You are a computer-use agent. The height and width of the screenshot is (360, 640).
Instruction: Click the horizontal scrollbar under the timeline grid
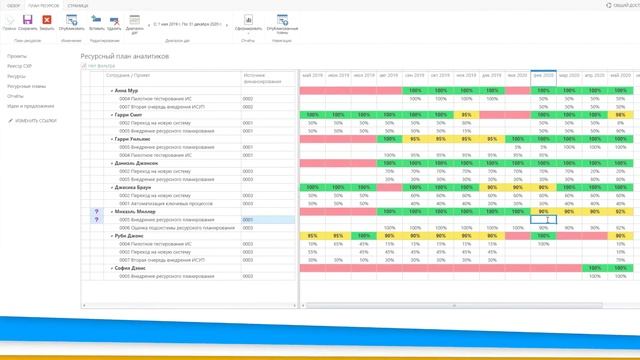454,305
